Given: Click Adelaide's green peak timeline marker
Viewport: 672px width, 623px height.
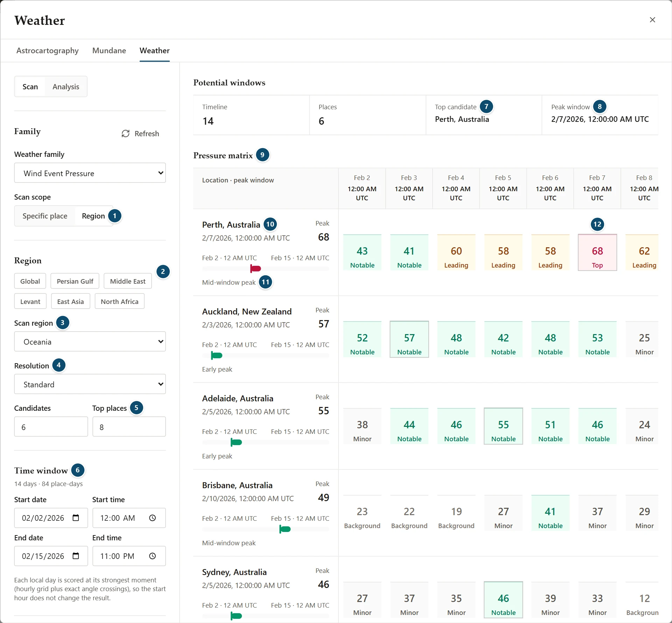Looking at the screenshot, I should click(x=236, y=443).
